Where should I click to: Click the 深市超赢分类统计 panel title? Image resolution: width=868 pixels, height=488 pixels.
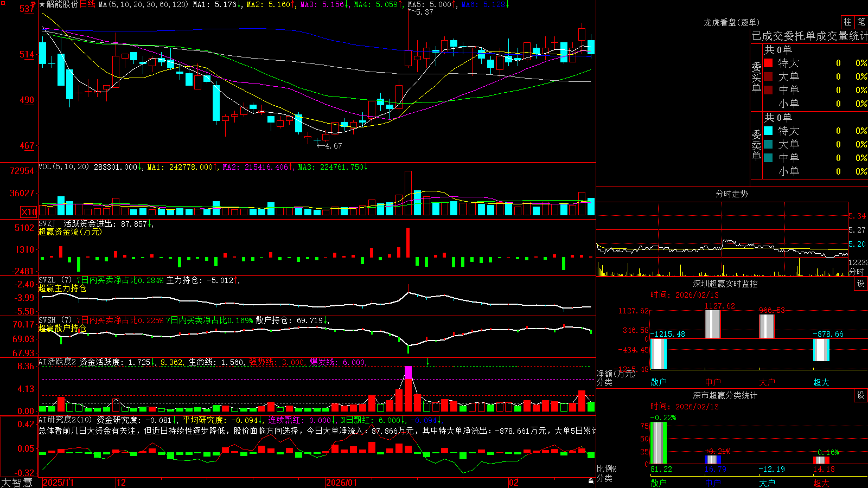pos(725,395)
